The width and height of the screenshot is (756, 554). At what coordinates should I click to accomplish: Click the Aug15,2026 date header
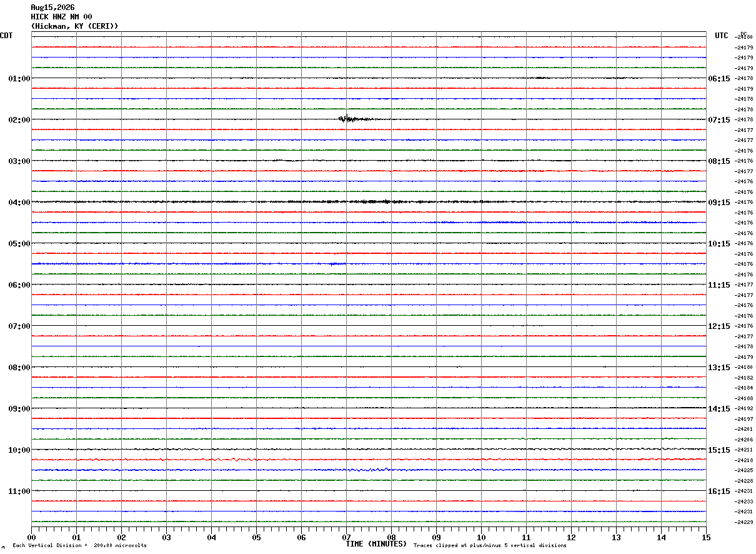coord(52,8)
